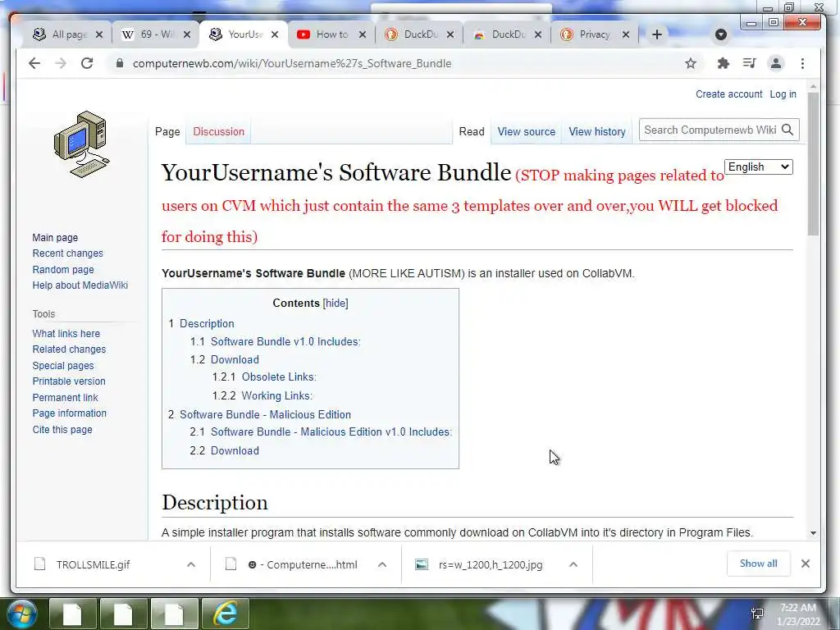
Task: Click the padlock site info icon
Action: [120, 63]
